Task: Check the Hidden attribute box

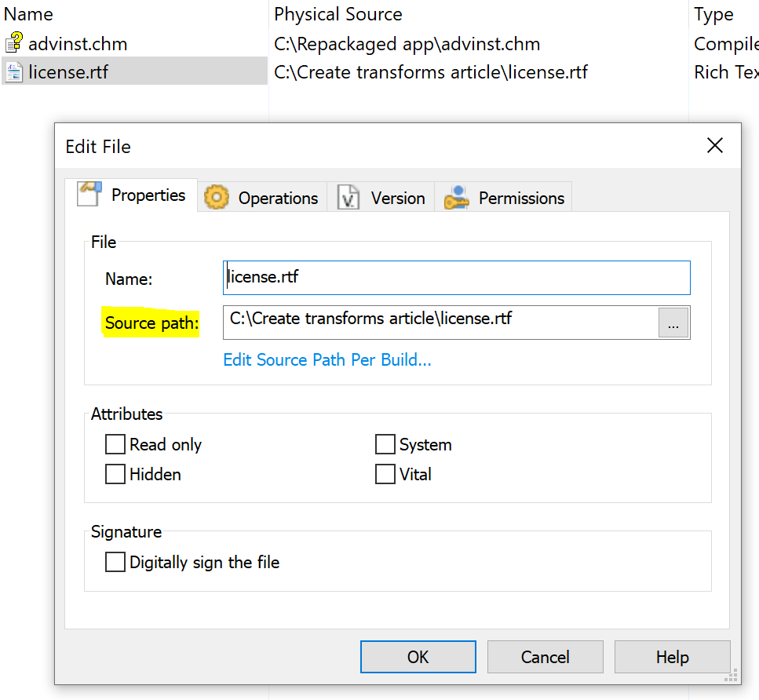Action: pyautogui.click(x=115, y=474)
